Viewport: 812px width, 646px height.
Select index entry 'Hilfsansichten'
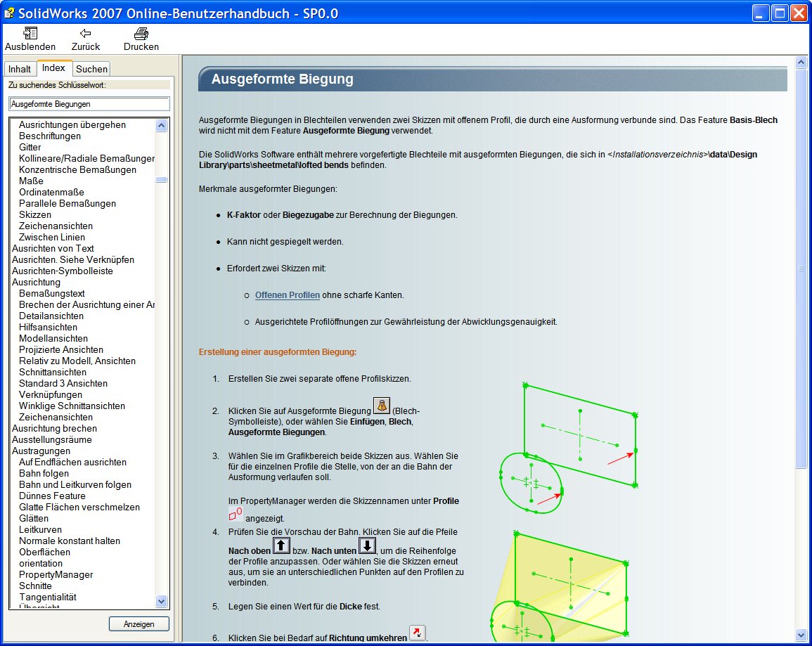(49, 327)
